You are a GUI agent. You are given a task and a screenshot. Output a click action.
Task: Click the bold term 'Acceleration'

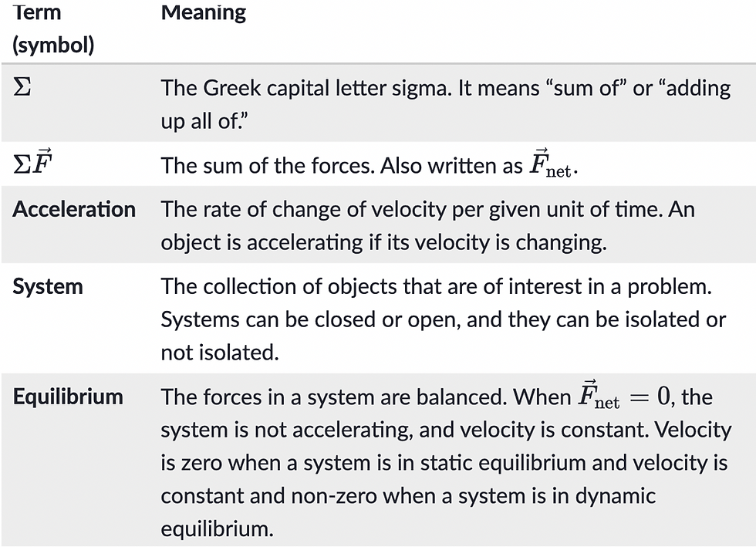74,209
